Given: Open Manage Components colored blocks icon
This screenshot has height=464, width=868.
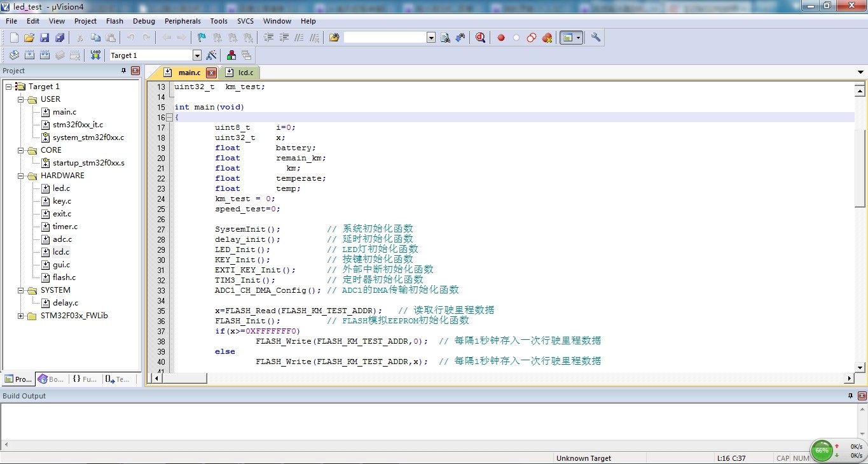Looking at the screenshot, I should [x=231, y=55].
